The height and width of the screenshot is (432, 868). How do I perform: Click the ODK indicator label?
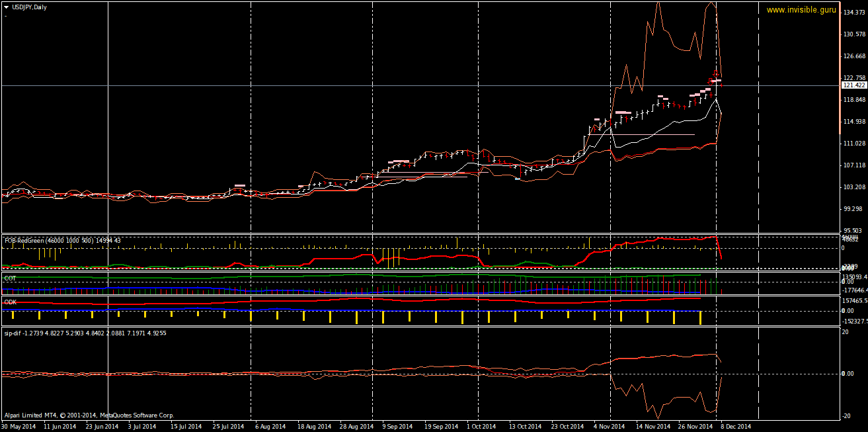[x=10, y=302]
